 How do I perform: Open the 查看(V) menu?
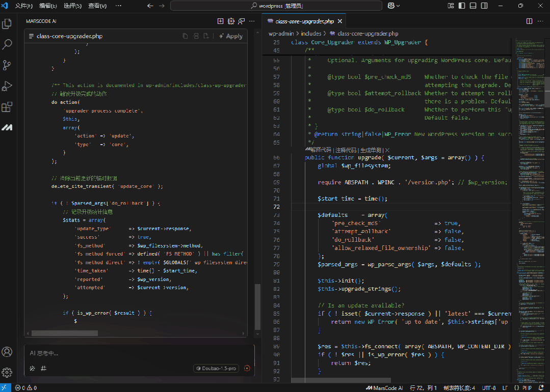97,6
